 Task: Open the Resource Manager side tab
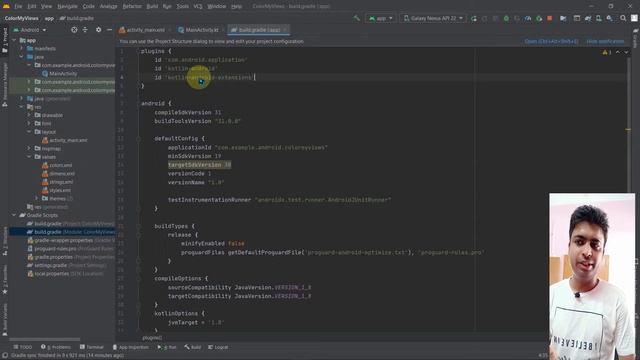tap(5, 85)
